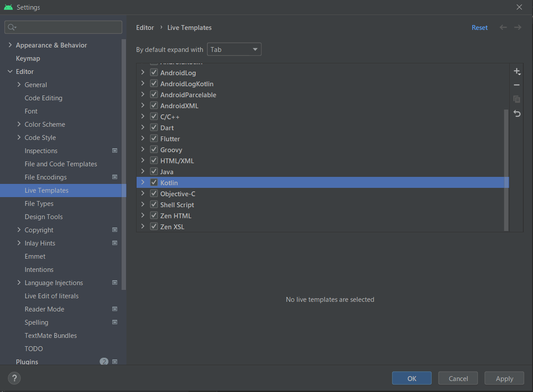Viewport: 533px width, 392px height.
Task: Duplicate template using the copy icon
Action: point(517,99)
